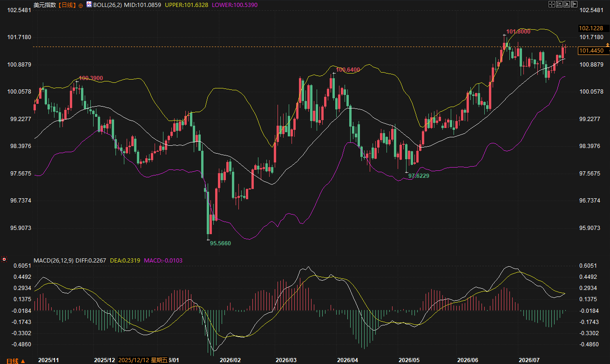Click 100.8879 on the right price axis

(x=591, y=65)
